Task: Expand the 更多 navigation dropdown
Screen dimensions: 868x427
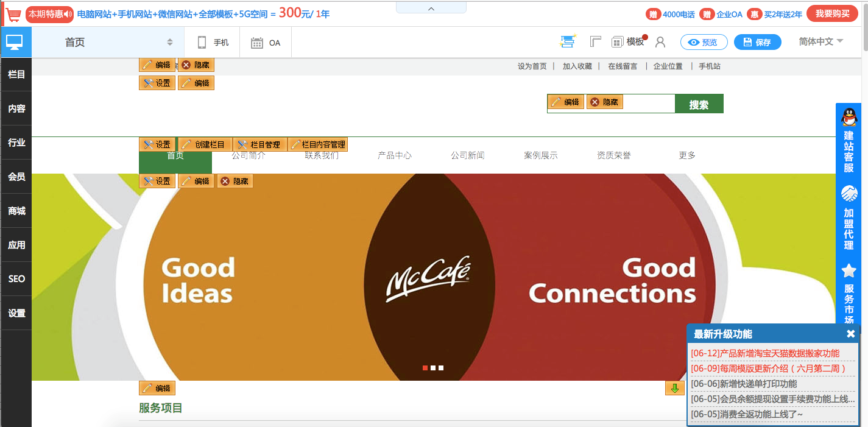Action: [686, 155]
